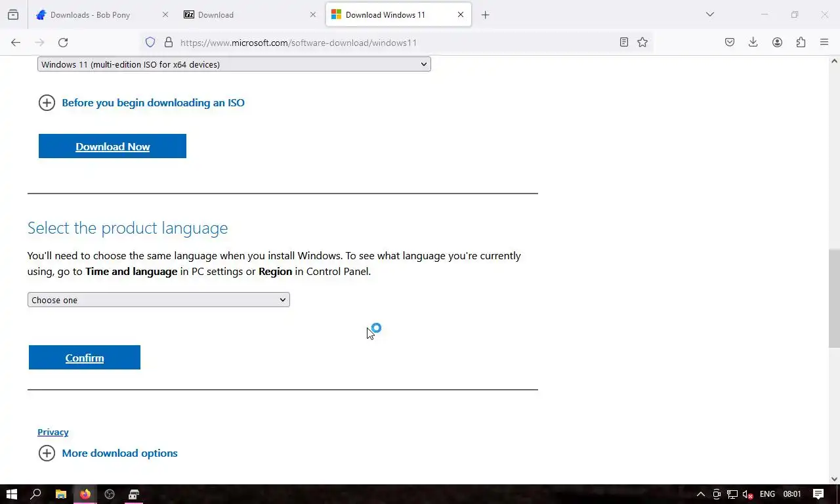Open the Extensions puzzle icon
The image size is (840, 504).
tap(801, 42)
